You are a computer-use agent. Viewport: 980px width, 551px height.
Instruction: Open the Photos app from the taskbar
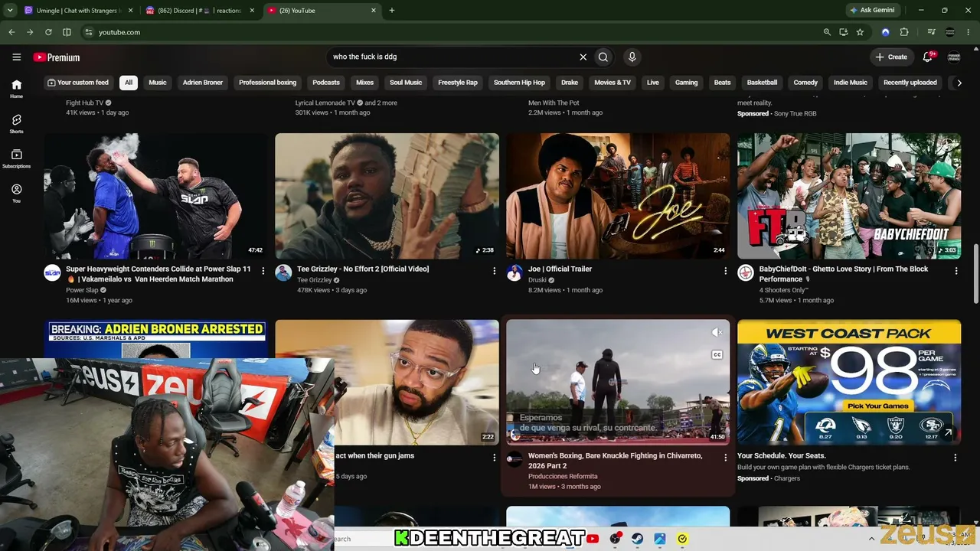(x=659, y=539)
